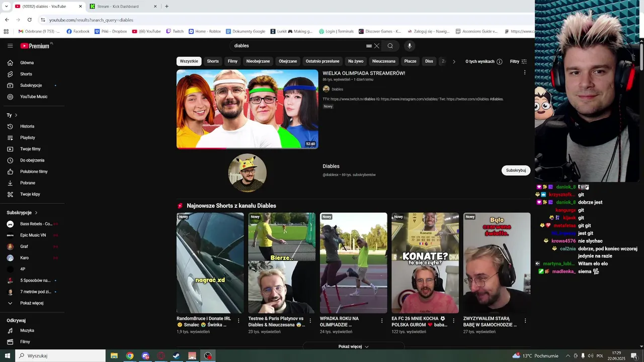
Task: Expand the Subskrypcje heading chevron
Action: 36,213
